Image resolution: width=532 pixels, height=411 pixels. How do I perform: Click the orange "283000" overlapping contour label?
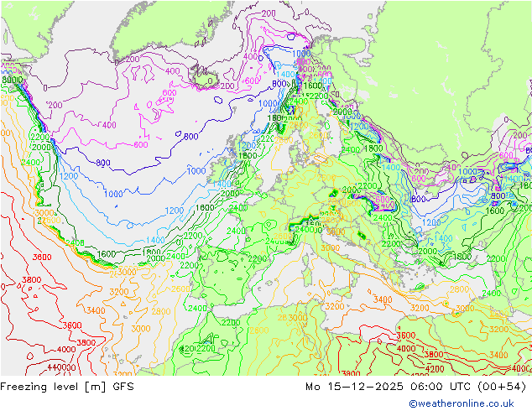[293, 318]
